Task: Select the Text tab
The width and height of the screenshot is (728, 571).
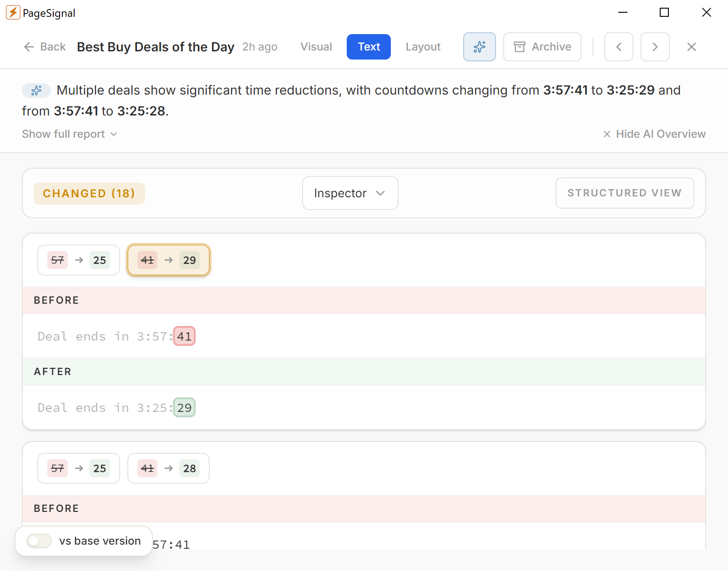Action: coord(369,47)
